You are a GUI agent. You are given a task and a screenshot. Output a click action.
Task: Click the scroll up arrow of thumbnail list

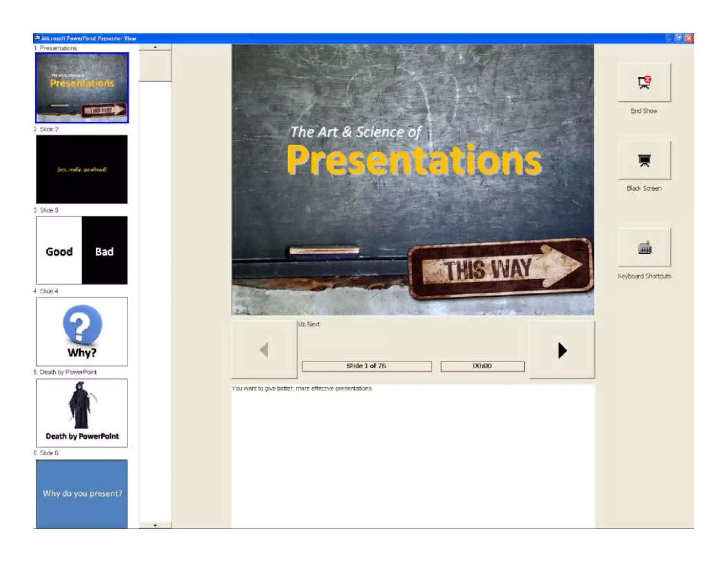[155, 47]
